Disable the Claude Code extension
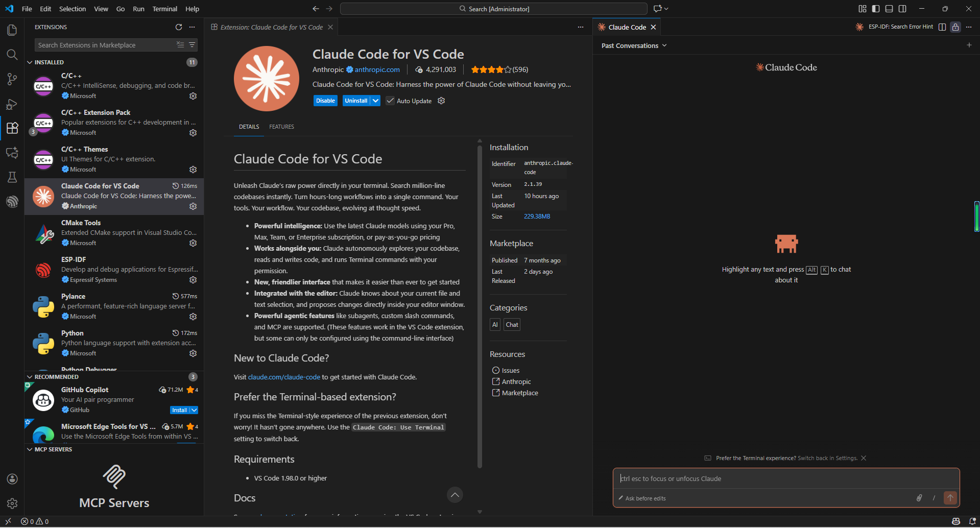 tap(325, 101)
